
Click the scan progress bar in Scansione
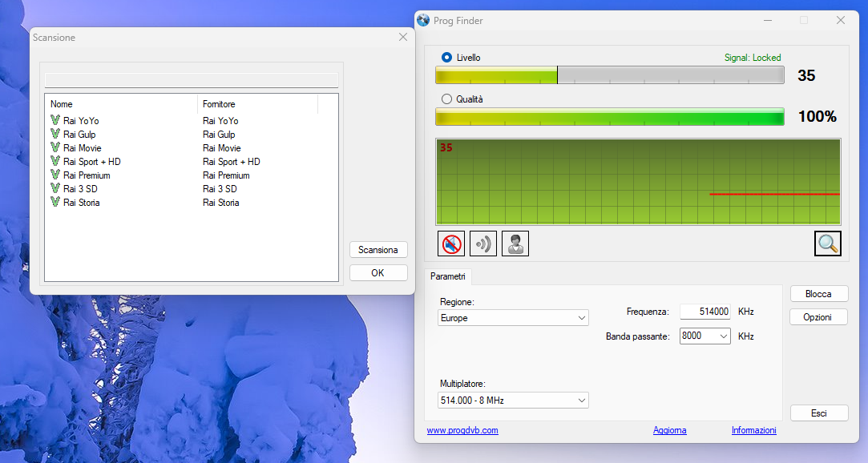(192, 80)
